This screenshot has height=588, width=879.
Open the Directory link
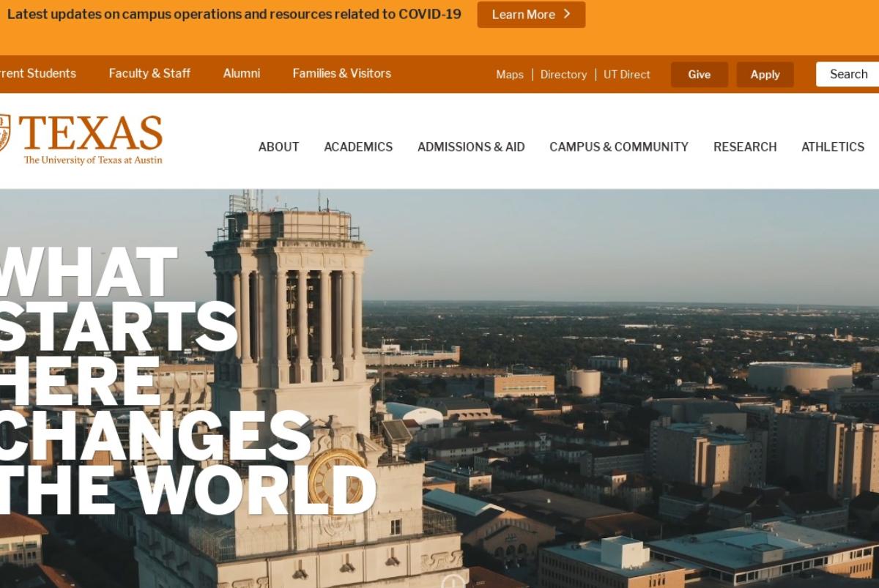point(563,75)
